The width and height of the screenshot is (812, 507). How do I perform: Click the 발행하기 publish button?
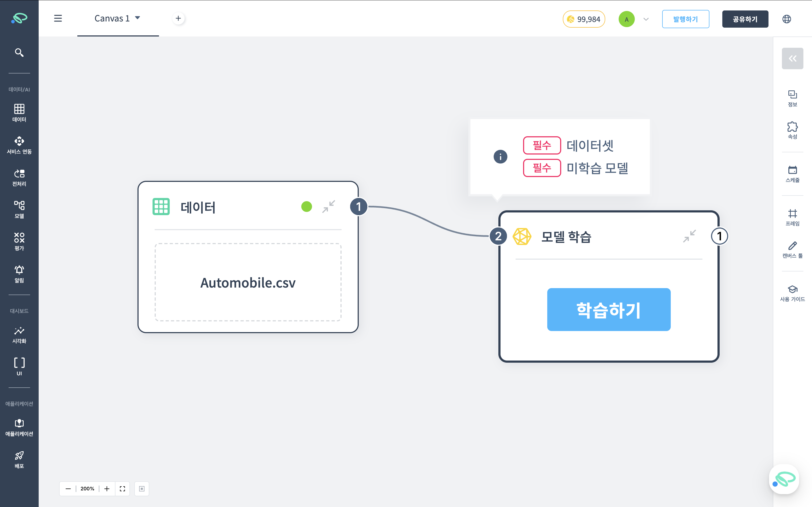[686, 19]
